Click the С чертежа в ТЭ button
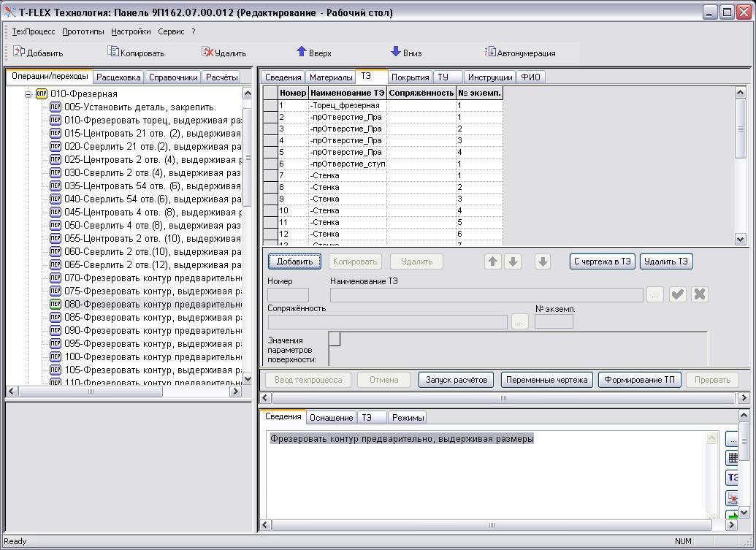 pos(602,261)
